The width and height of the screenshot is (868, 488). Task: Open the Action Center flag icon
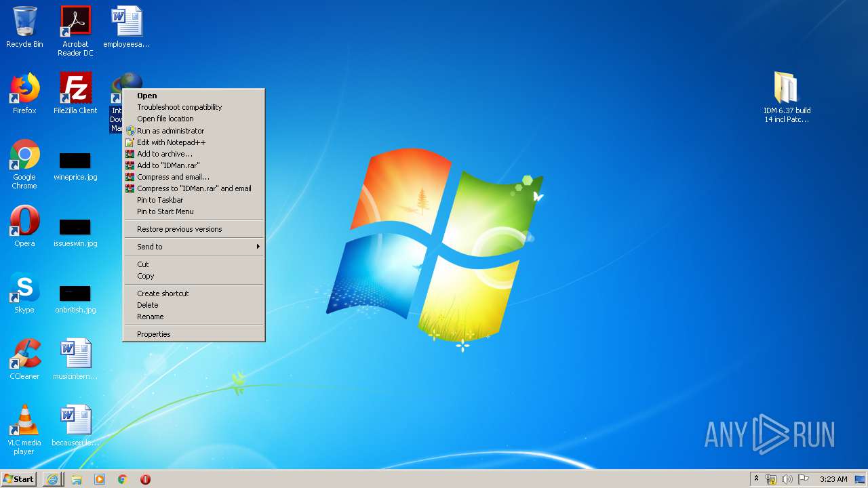pos(803,479)
